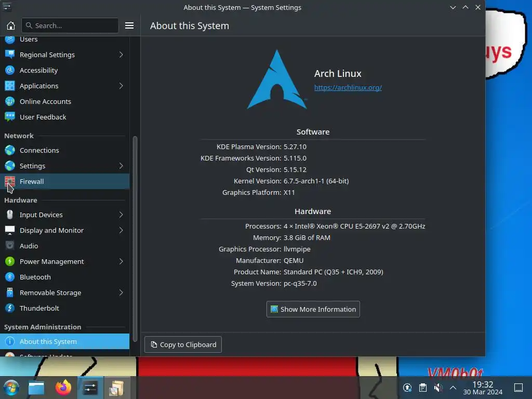Click System Settings taskbar icon
Image resolution: width=532 pixels, height=399 pixels.
90,388
